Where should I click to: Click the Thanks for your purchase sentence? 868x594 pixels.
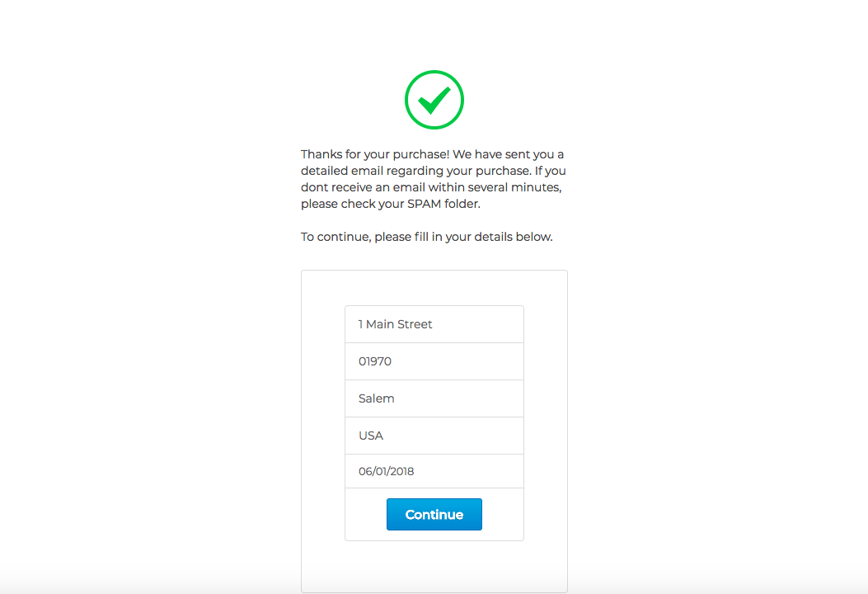(x=375, y=154)
